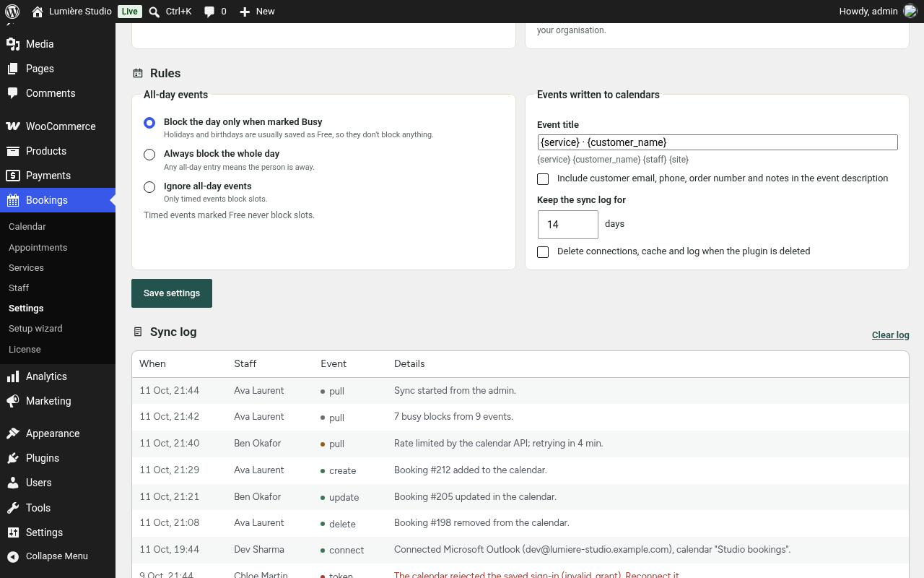Select Block the day only when marked Busy
Image resolution: width=924 pixels, height=578 pixels.
pyautogui.click(x=149, y=123)
